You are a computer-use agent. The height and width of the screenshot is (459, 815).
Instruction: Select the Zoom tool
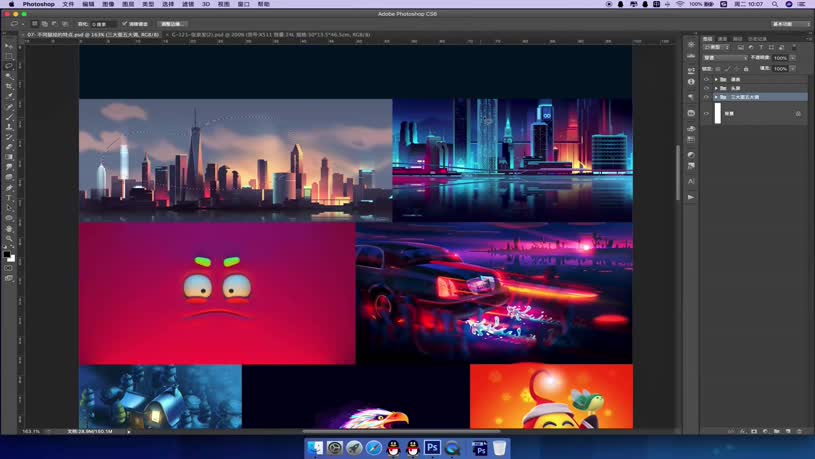tap(9, 239)
